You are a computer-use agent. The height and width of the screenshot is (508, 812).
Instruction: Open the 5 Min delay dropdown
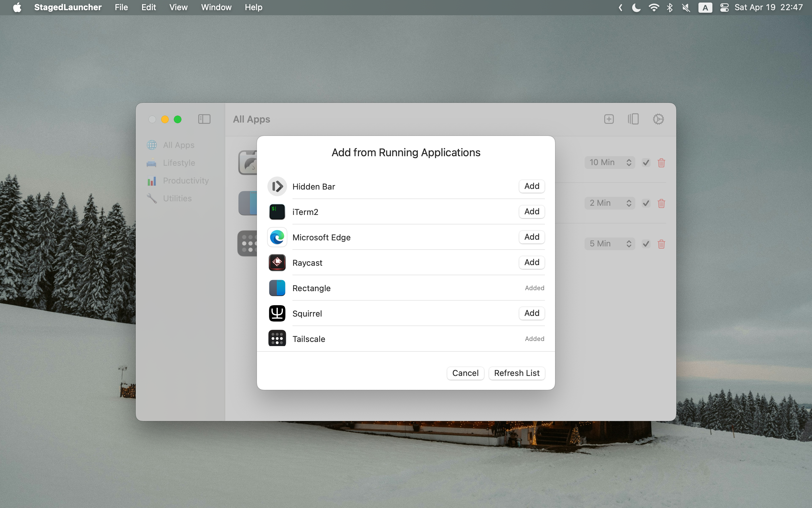pos(610,244)
